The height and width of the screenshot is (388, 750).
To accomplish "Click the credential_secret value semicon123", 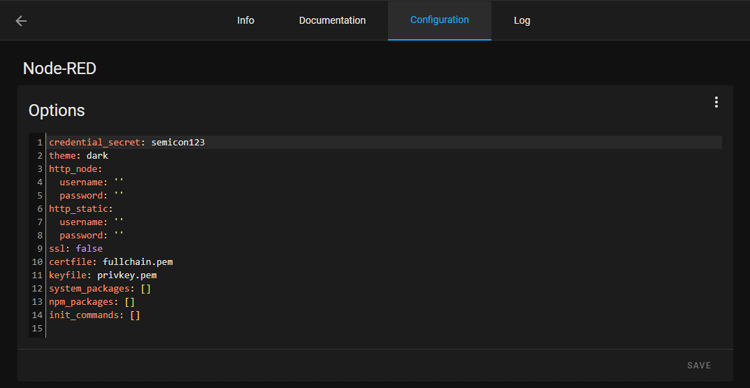I will [178, 143].
